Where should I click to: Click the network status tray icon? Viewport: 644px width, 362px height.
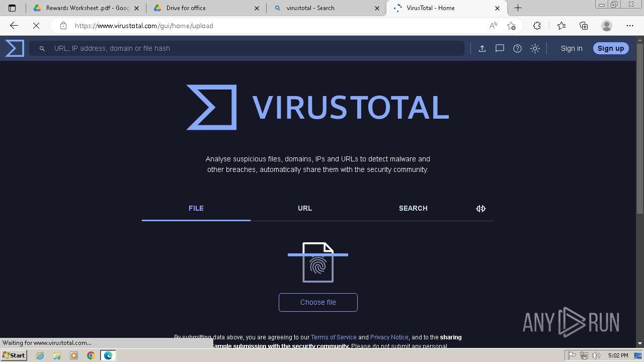[584, 355]
